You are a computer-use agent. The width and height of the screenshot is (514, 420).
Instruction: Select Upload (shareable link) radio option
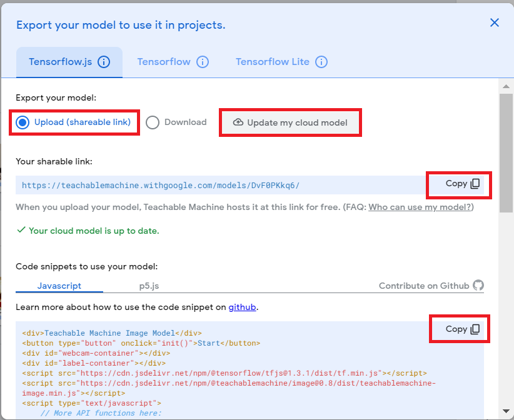pyautogui.click(x=73, y=122)
